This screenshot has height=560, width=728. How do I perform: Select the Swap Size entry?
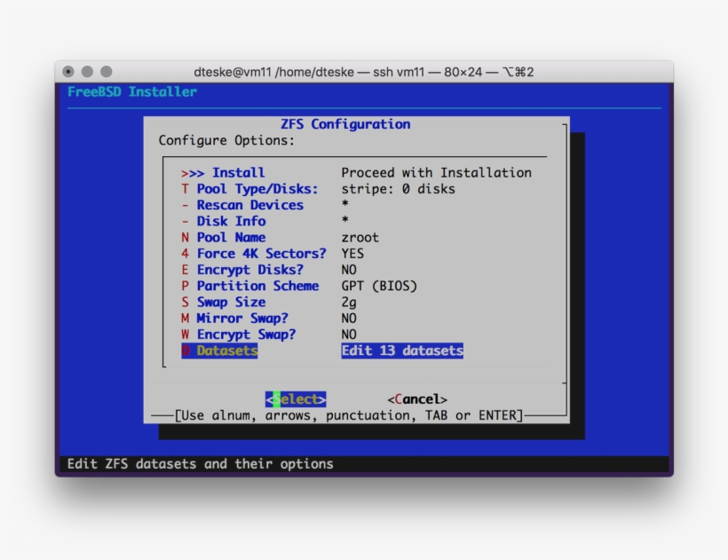point(231,303)
